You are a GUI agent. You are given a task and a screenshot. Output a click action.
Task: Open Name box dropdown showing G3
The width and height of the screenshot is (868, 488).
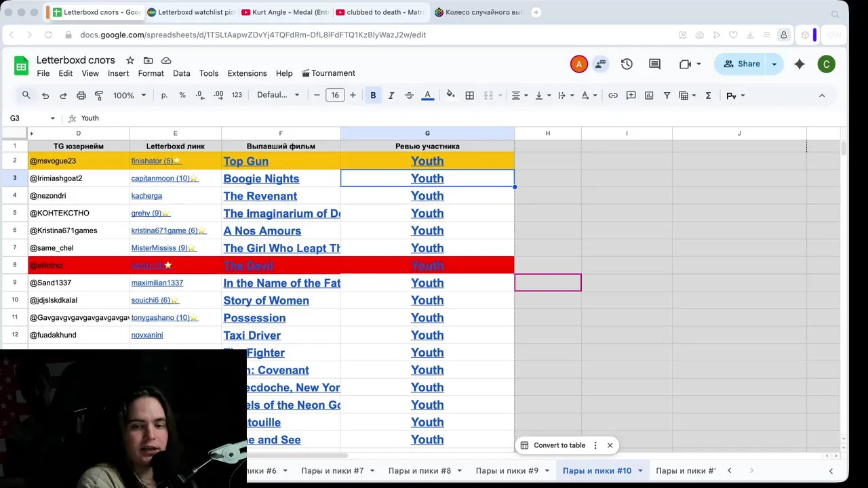click(x=52, y=118)
